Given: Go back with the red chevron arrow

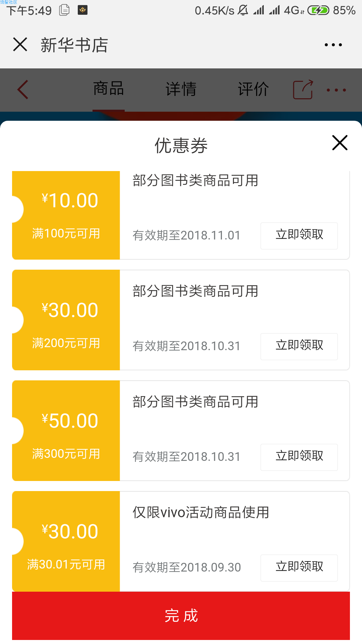Looking at the screenshot, I should pyautogui.click(x=23, y=90).
